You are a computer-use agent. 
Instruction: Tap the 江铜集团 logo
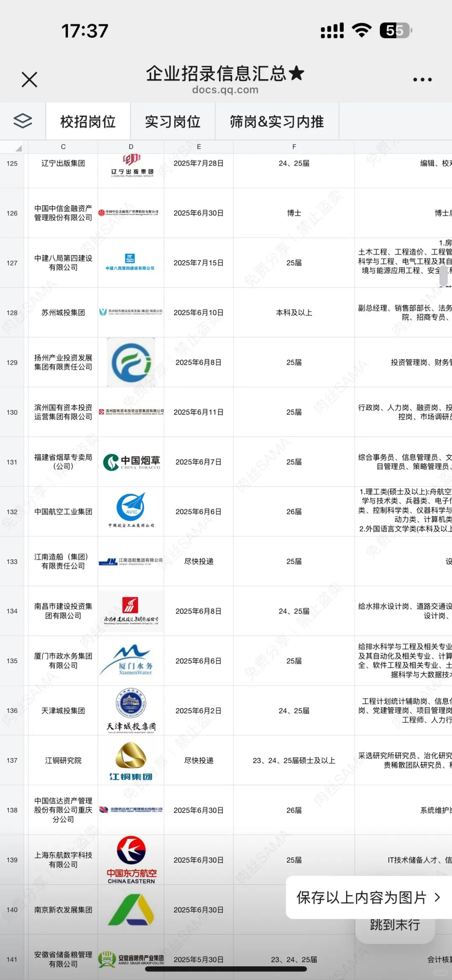pos(131,761)
